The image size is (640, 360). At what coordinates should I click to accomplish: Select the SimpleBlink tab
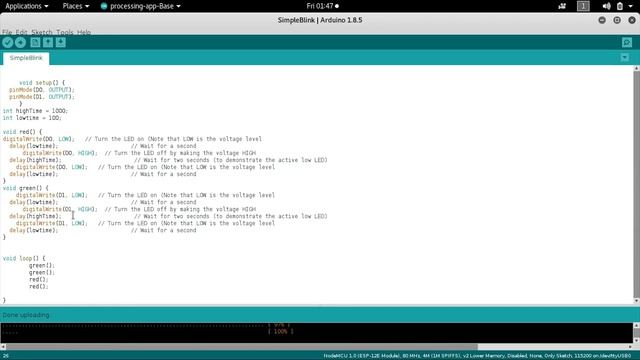coord(26,58)
